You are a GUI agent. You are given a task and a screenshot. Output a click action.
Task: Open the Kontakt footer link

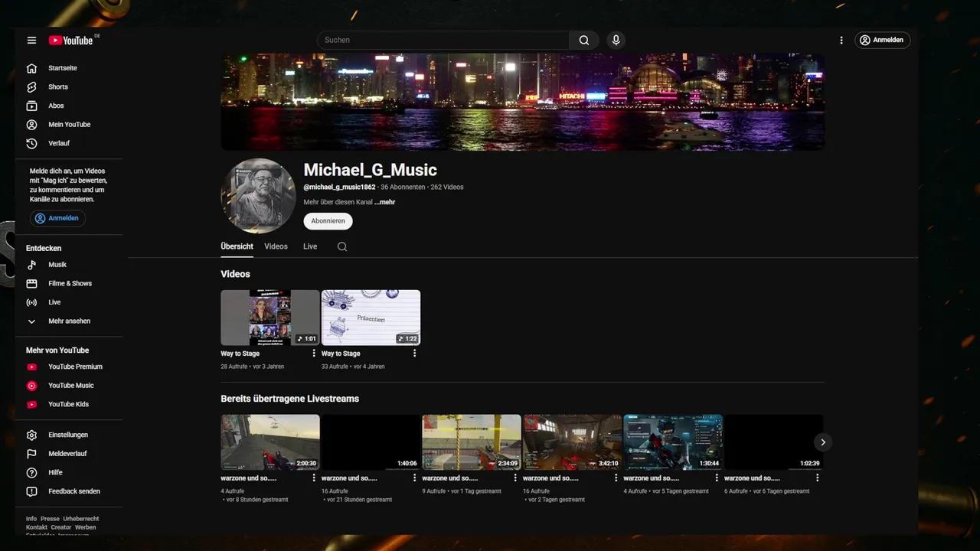click(37, 527)
